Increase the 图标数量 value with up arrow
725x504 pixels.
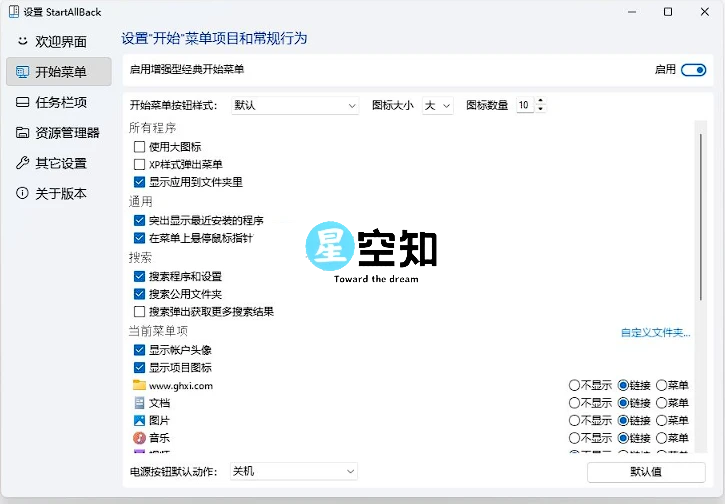click(x=541, y=101)
